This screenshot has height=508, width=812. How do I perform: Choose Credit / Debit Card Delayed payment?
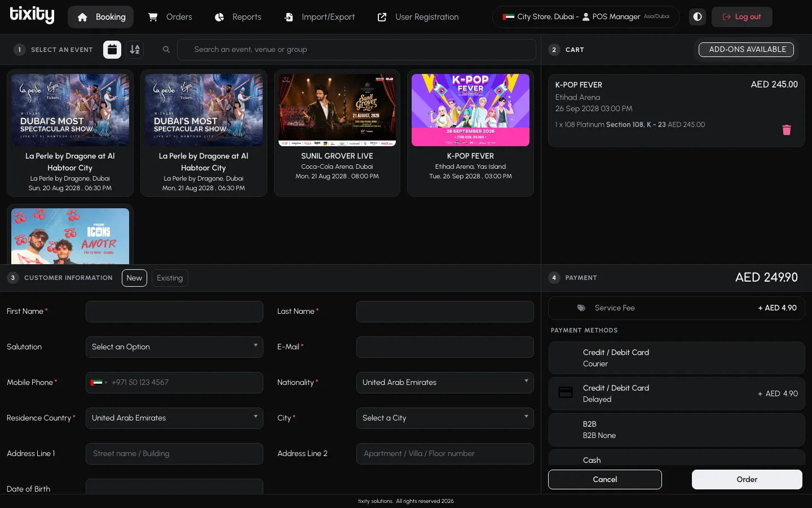pos(676,393)
